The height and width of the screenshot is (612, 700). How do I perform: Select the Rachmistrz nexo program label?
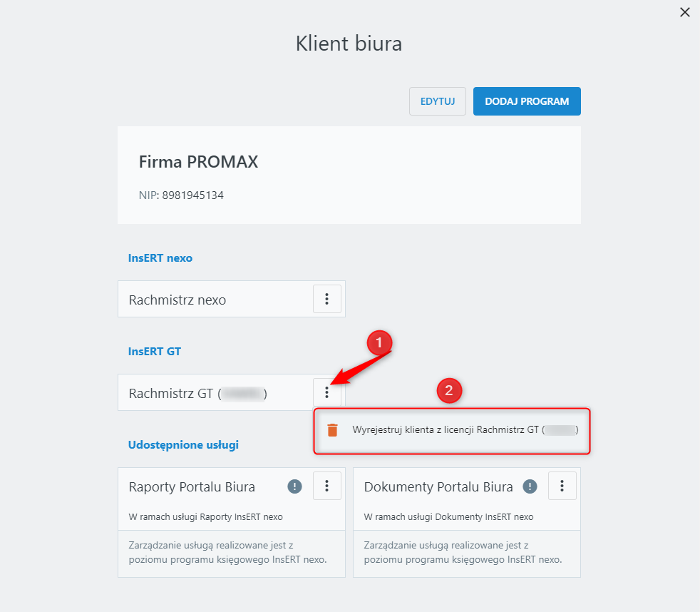177,300
